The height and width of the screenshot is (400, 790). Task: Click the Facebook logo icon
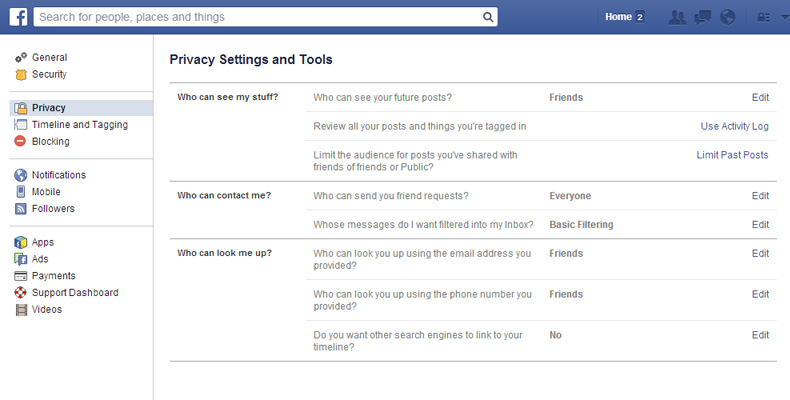coord(18,17)
